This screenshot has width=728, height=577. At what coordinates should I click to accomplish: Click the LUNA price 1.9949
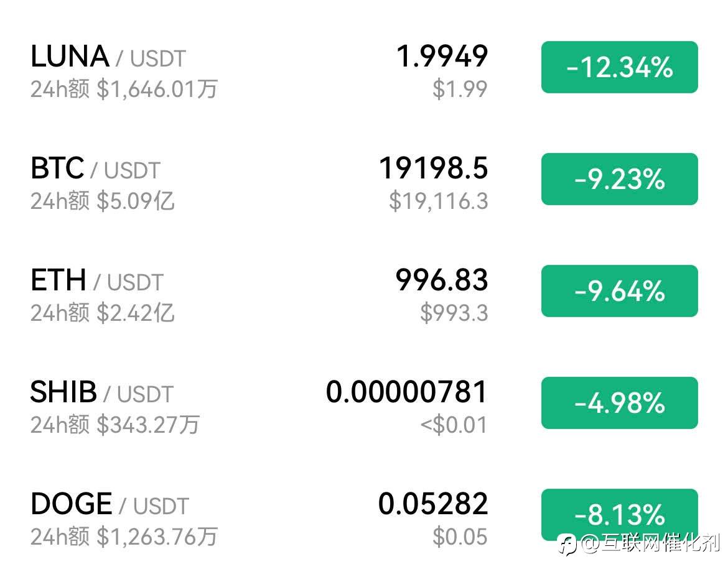442,57
